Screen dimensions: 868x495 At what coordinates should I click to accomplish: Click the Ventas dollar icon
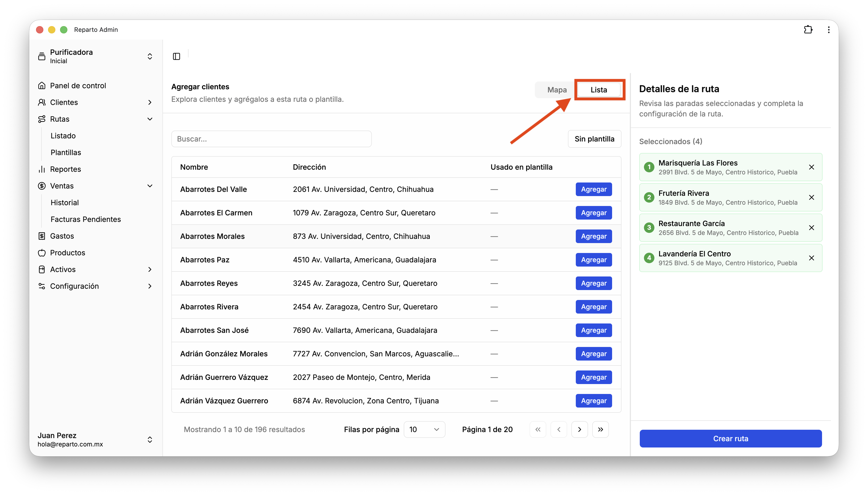coord(42,186)
